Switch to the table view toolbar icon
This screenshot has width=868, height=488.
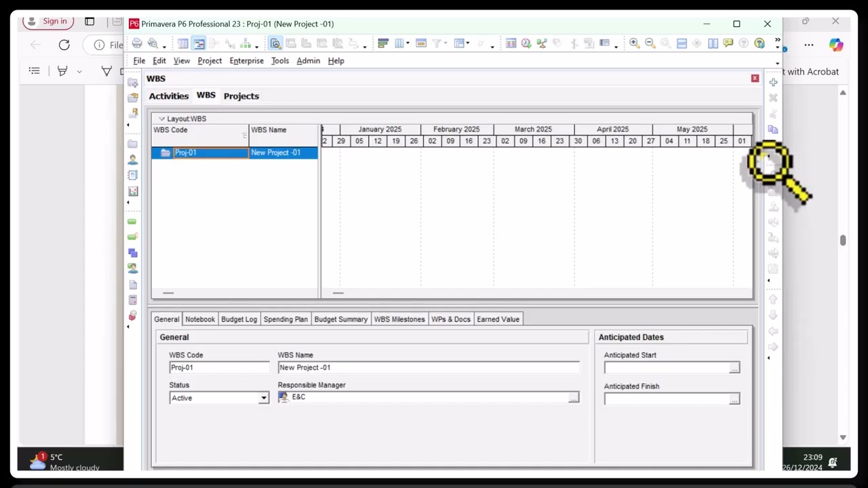click(183, 43)
